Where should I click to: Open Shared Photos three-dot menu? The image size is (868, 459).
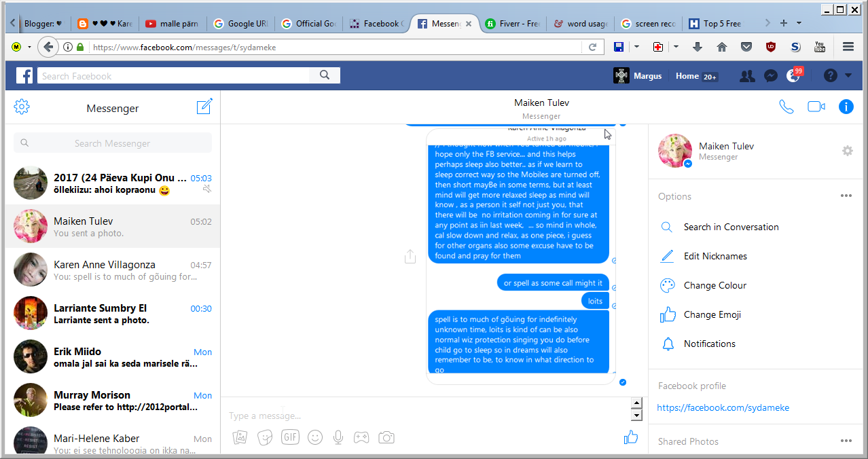(846, 441)
